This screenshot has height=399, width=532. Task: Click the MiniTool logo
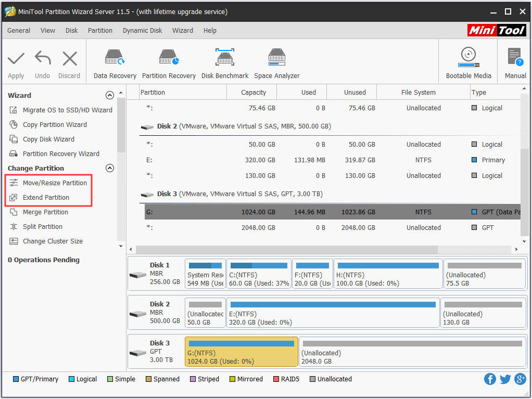(x=497, y=31)
